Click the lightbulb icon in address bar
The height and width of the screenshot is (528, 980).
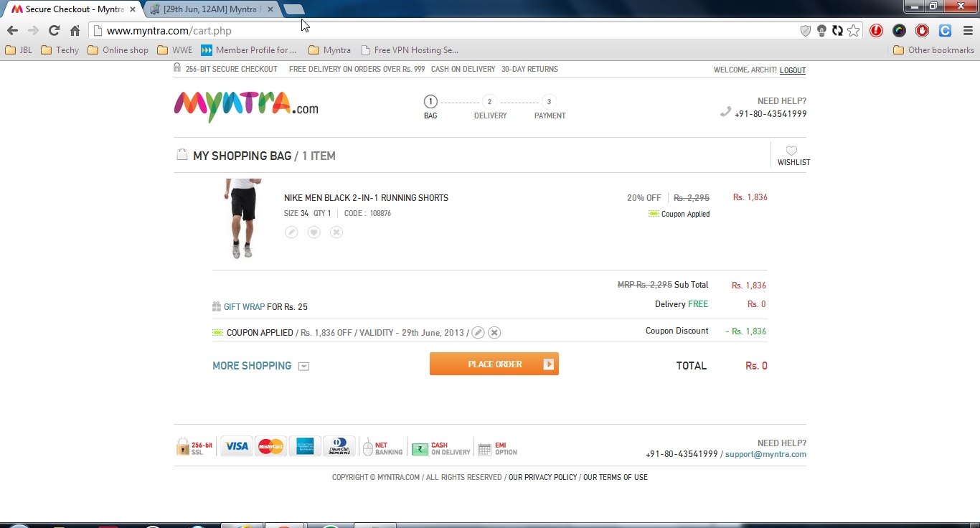click(821, 30)
